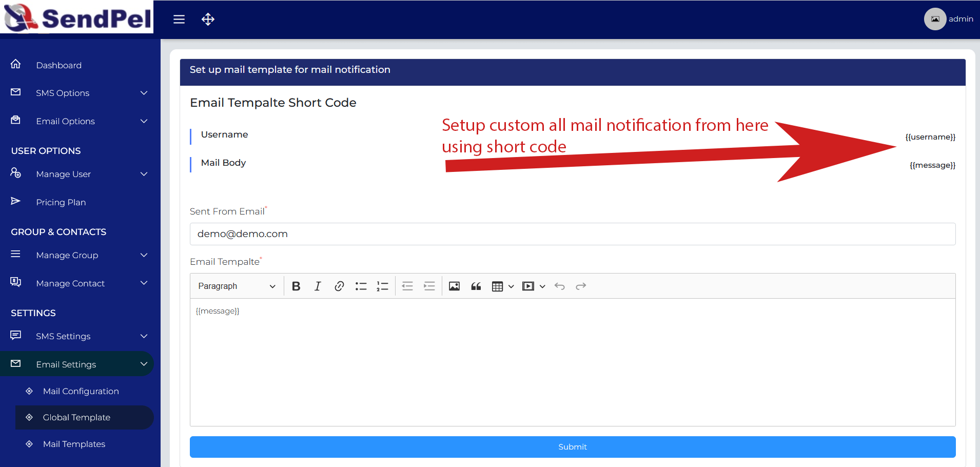
Task: Insert a bulleted list
Action: 361,286
